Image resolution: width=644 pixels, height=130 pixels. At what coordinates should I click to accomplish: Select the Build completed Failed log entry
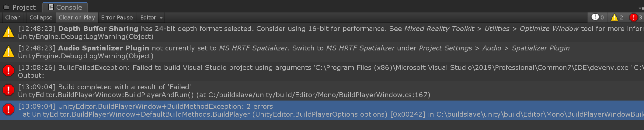322,91
